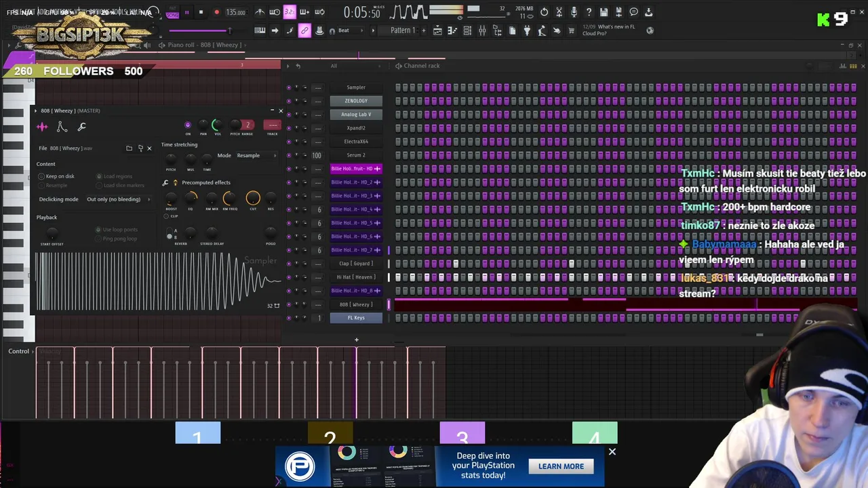This screenshot has width=868, height=488.
Task: Close the PlayStation ad banner
Action: 612,451
